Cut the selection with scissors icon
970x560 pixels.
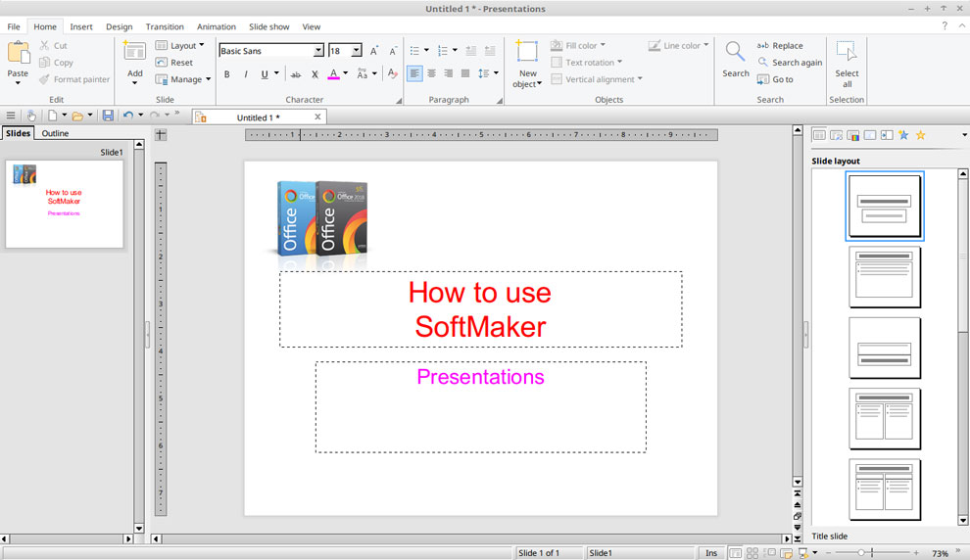tap(44, 45)
